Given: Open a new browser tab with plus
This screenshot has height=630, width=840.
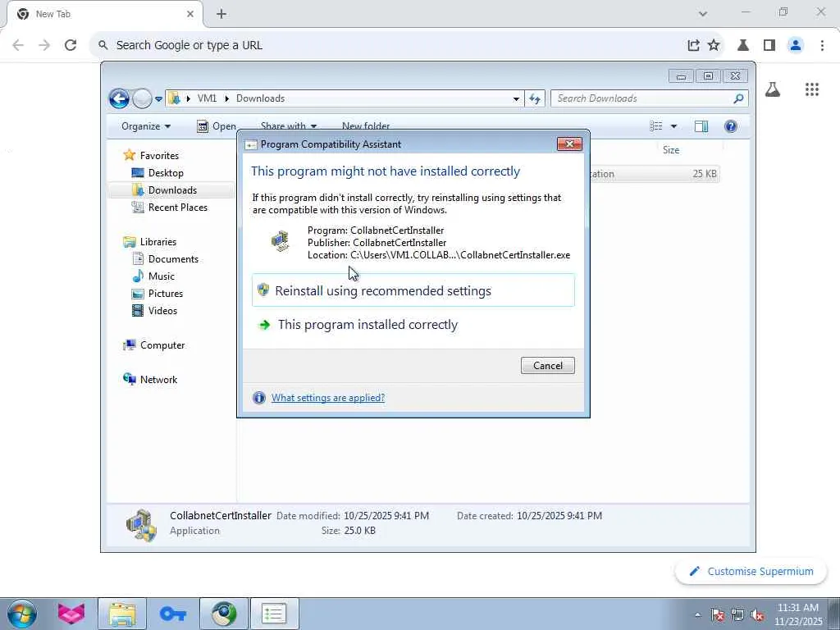Looking at the screenshot, I should tap(221, 14).
